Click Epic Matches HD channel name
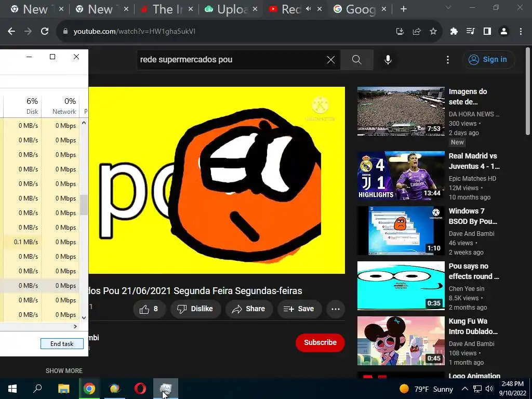This screenshot has height=399, width=532. click(x=472, y=179)
